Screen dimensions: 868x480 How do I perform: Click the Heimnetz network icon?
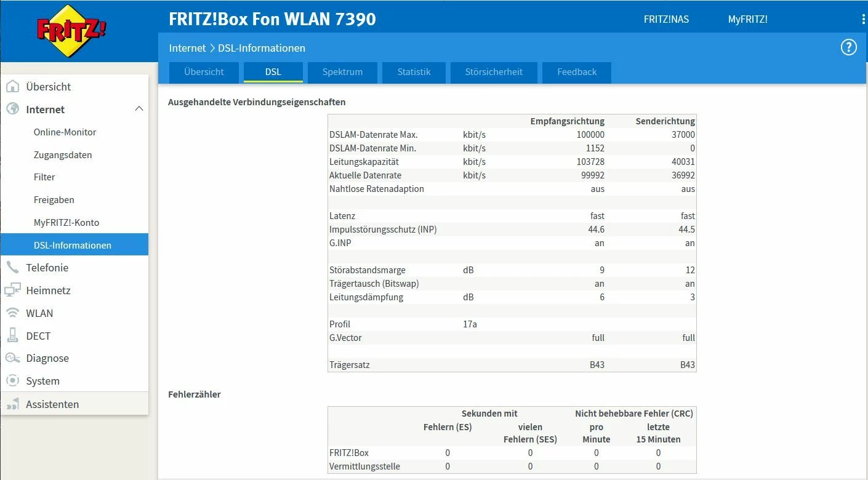point(12,290)
